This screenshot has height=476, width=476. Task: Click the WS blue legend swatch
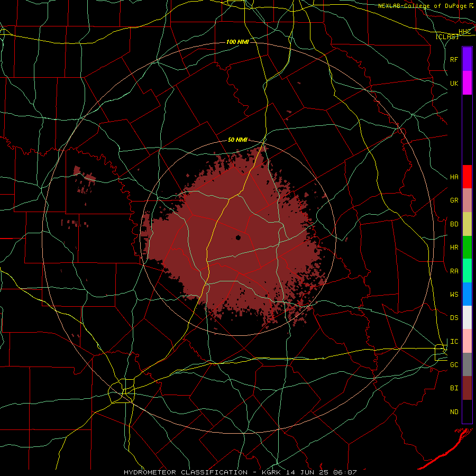[467, 294]
